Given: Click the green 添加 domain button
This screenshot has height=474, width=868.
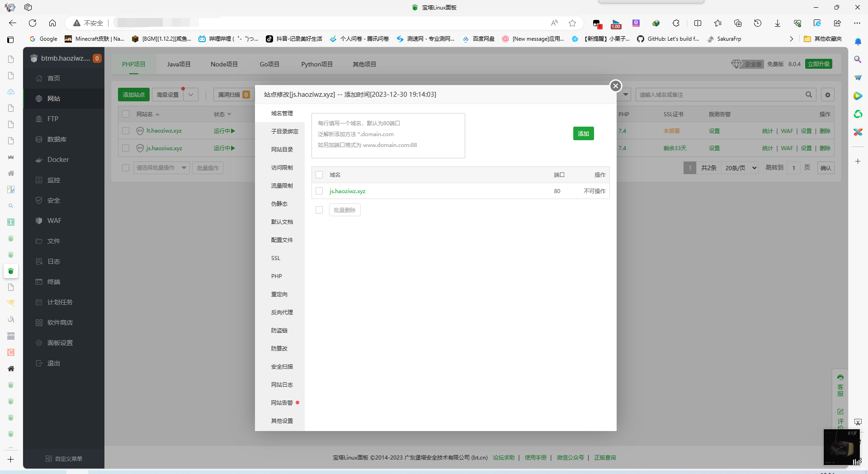Looking at the screenshot, I should tap(583, 133).
